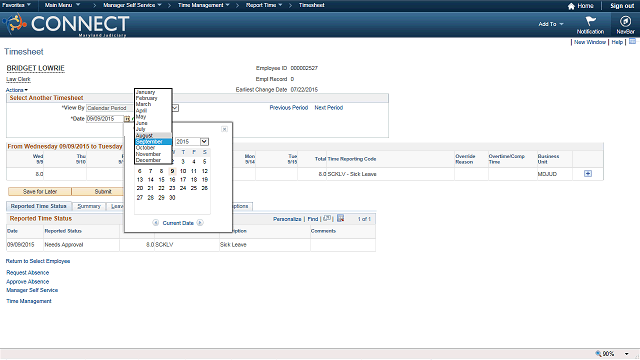
Task: Click the MDJUD business unit value
Action: coord(547,174)
